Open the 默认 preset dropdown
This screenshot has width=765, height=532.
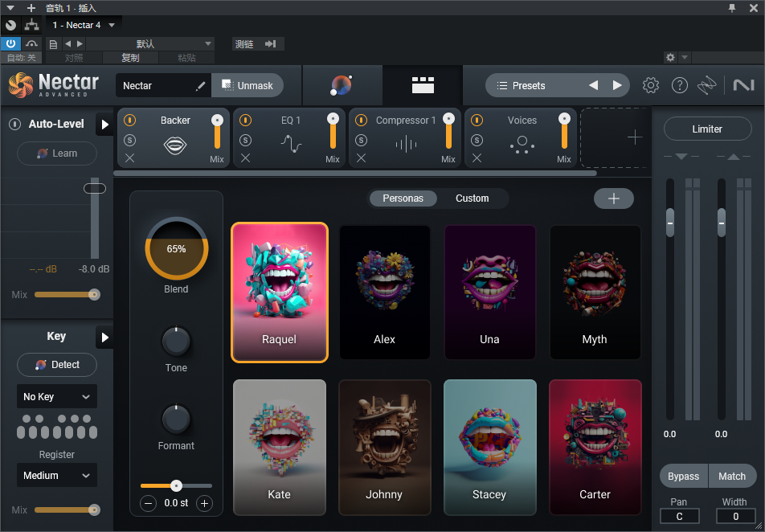(149, 44)
